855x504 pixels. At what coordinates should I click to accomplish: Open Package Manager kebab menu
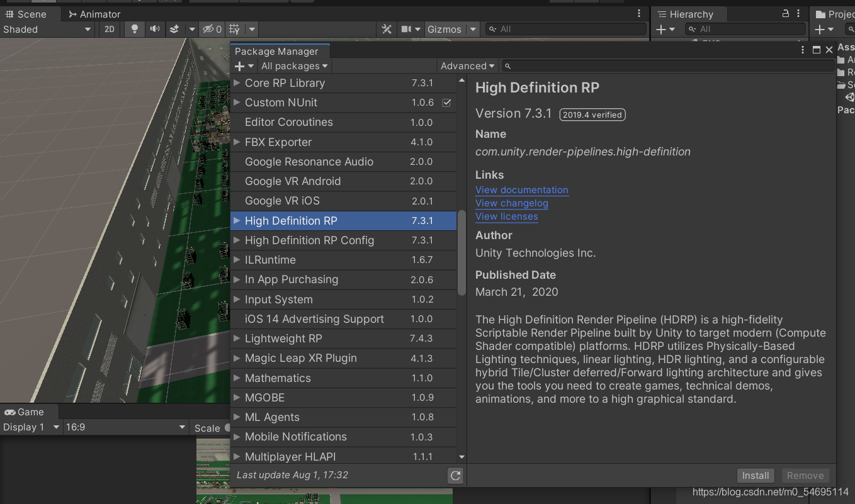(x=802, y=50)
